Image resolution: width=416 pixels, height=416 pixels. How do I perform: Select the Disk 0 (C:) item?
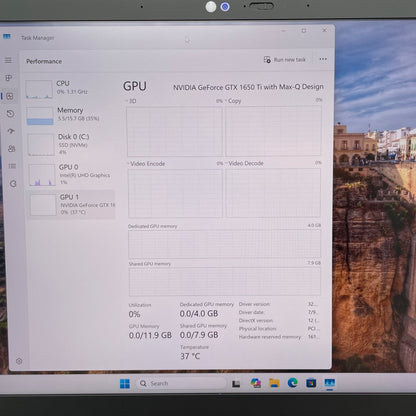tap(71, 145)
